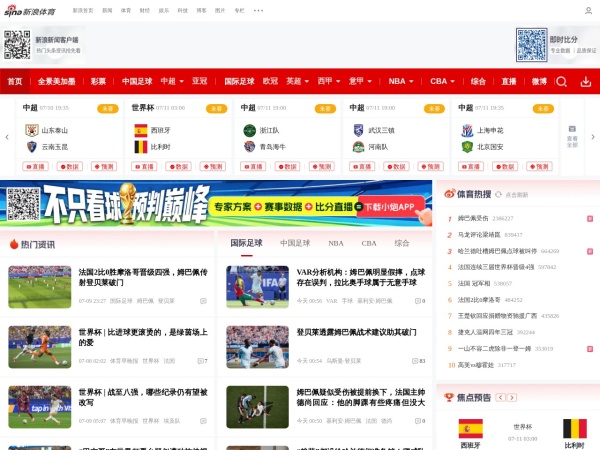Open hot search item 法国2比0摩洛哥
Image resolution: width=600 pixels, height=450 pixels.
tap(479, 300)
